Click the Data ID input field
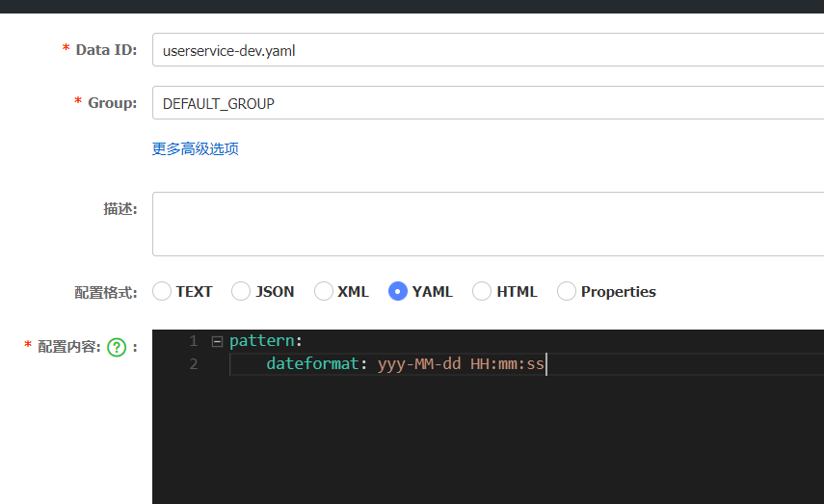 [489, 50]
